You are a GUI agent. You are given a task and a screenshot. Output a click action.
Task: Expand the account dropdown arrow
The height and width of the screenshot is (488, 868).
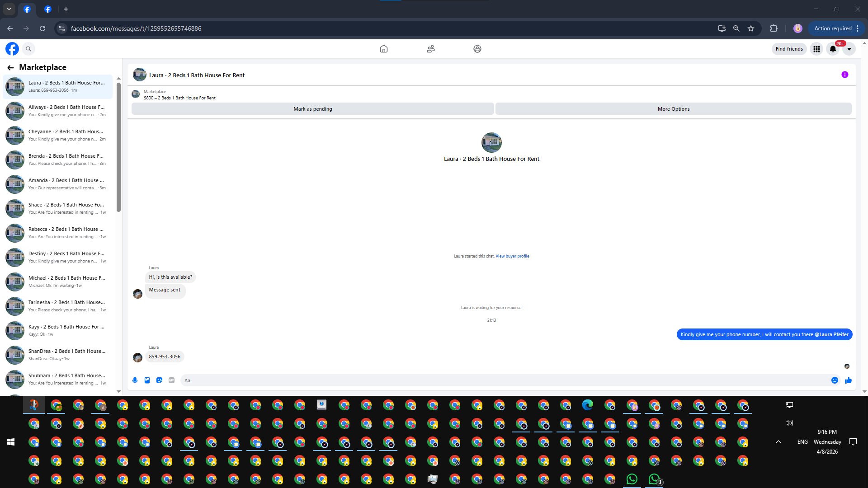pyautogui.click(x=849, y=49)
